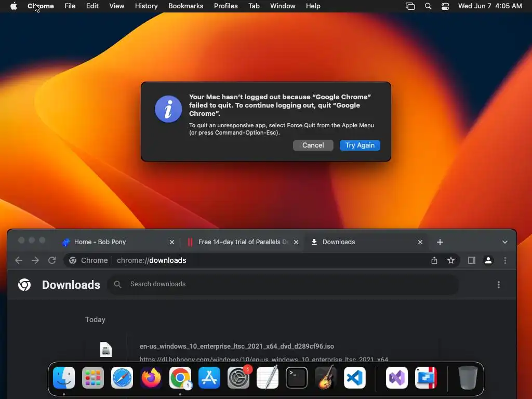Open Launchpad from the Dock
This screenshot has width=532, height=399.
pos(93,378)
